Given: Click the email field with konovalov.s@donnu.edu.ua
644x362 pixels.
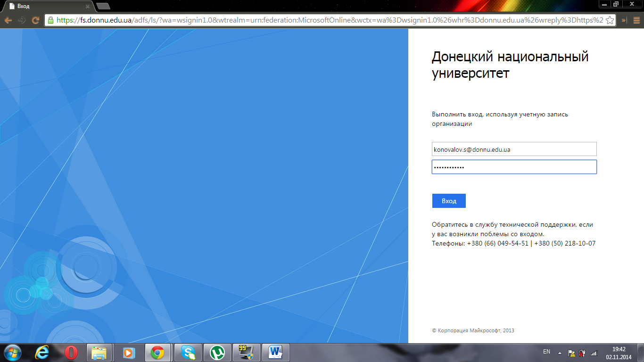Looking at the screenshot, I should click(514, 149).
